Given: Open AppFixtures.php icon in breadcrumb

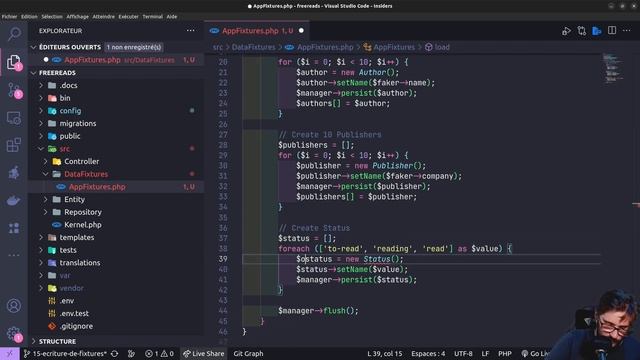Looking at the screenshot, I should [289, 47].
